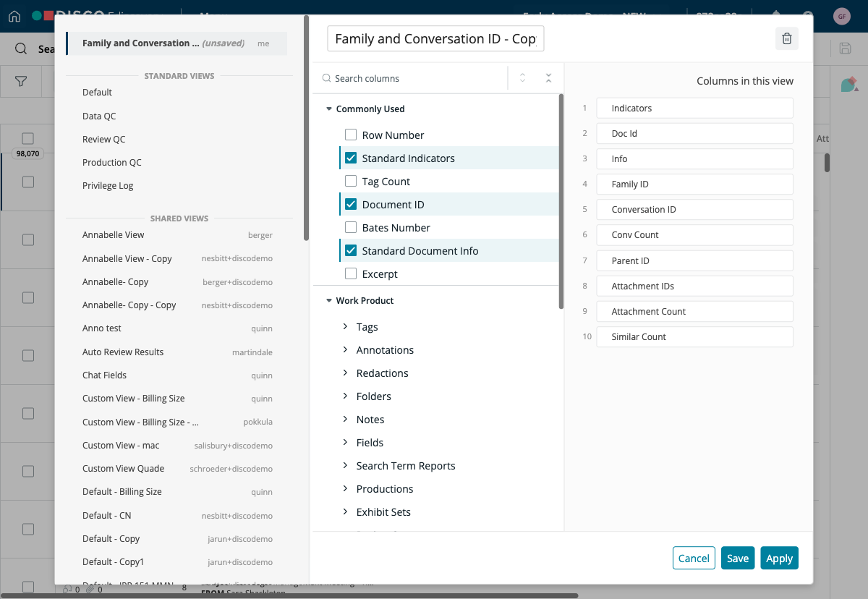The image size is (868, 599).
Task: Expand the Fields group
Action: (x=345, y=443)
